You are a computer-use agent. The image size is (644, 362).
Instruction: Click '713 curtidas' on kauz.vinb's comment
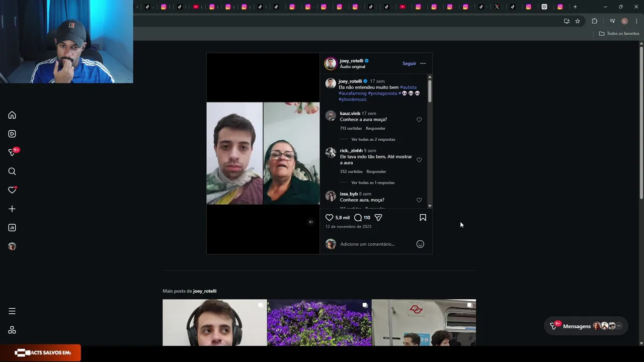(x=351, y=128)
